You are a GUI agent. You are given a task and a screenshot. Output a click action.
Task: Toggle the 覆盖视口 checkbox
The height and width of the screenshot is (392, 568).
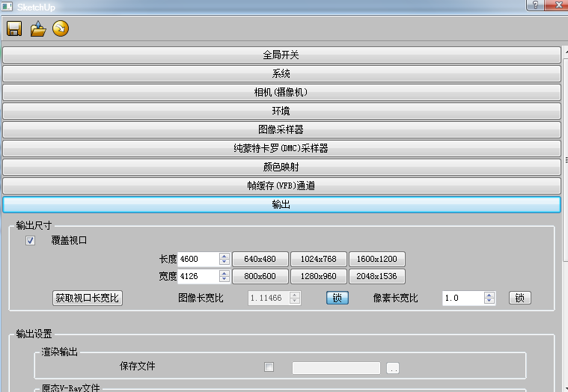(30, 240)
